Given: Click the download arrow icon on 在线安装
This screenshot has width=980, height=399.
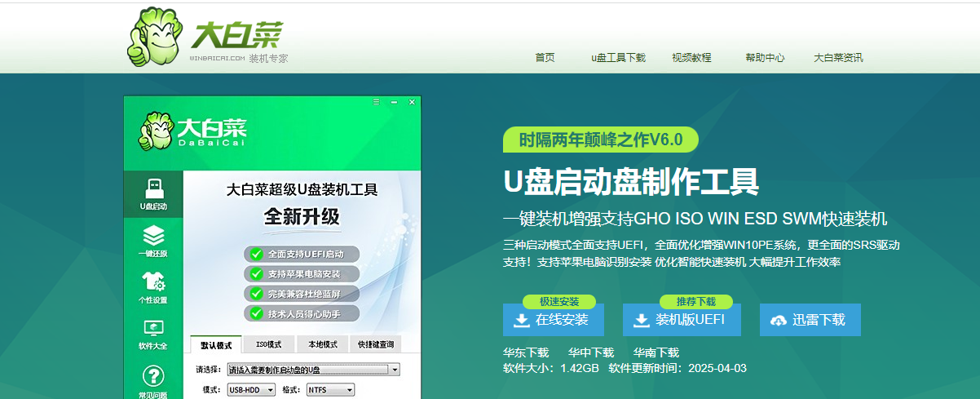Looking at the screenshot, I should 522,320.
